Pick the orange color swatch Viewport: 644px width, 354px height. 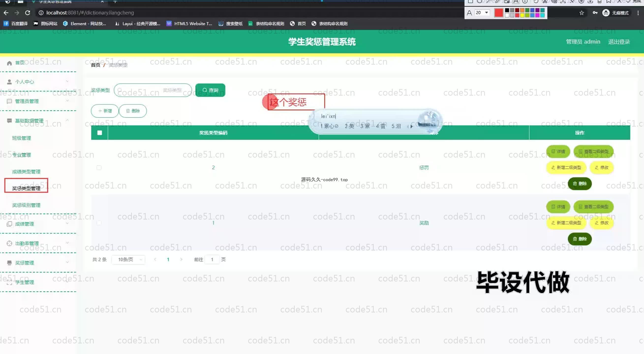click(x=522, y=11)
